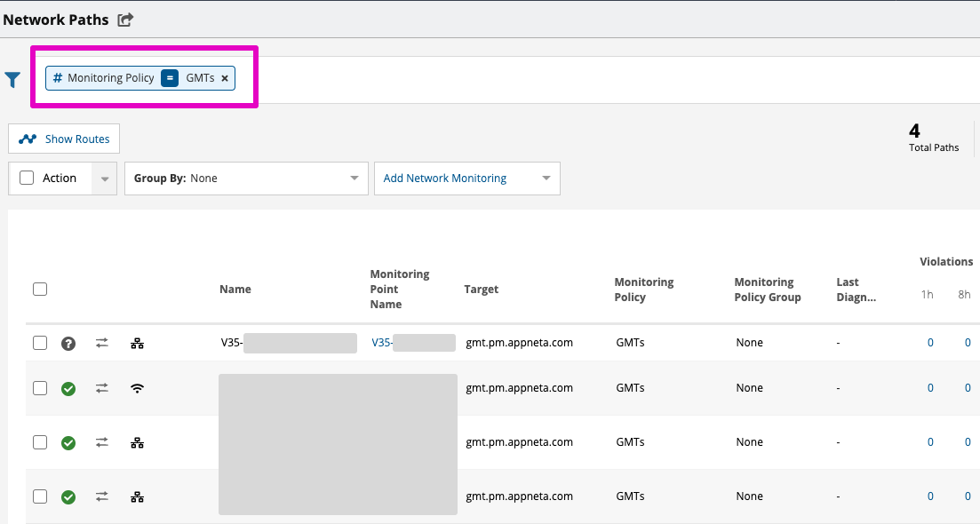Screen dimensions: 980x524
Task: Sort by Monitoring Policy column header
Action: coord(643,290)
